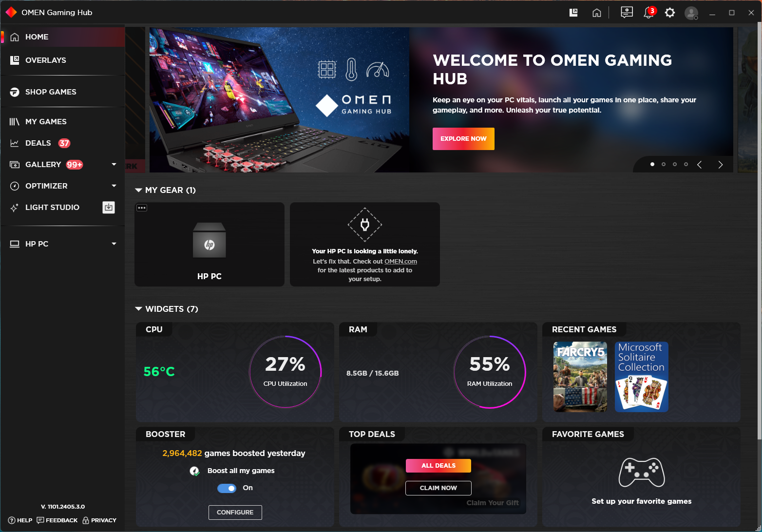Click the Explore Now button
The image size is (762, 532).
click(463, 139)
